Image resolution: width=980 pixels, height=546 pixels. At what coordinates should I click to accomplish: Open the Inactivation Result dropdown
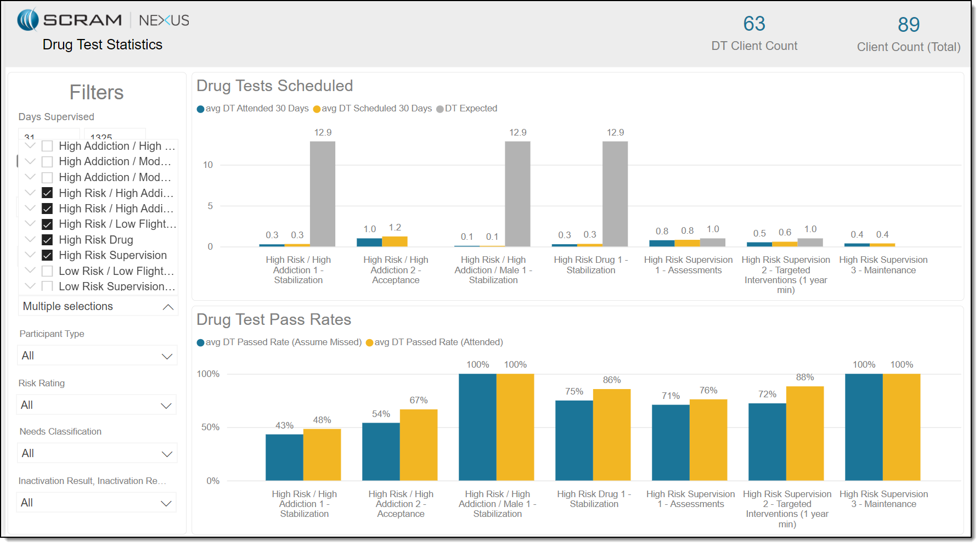click(97, 503)
